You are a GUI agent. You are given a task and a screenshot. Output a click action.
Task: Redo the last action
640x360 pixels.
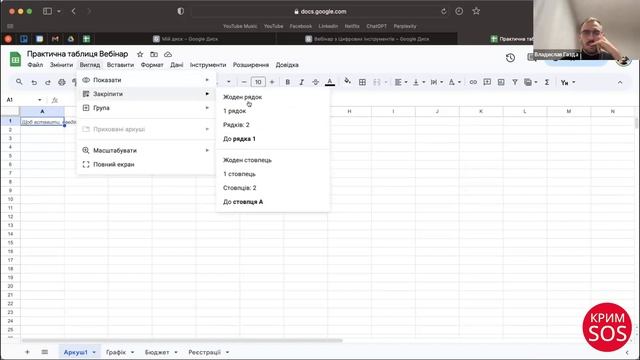pyautogui.click(x=48, y=82)
